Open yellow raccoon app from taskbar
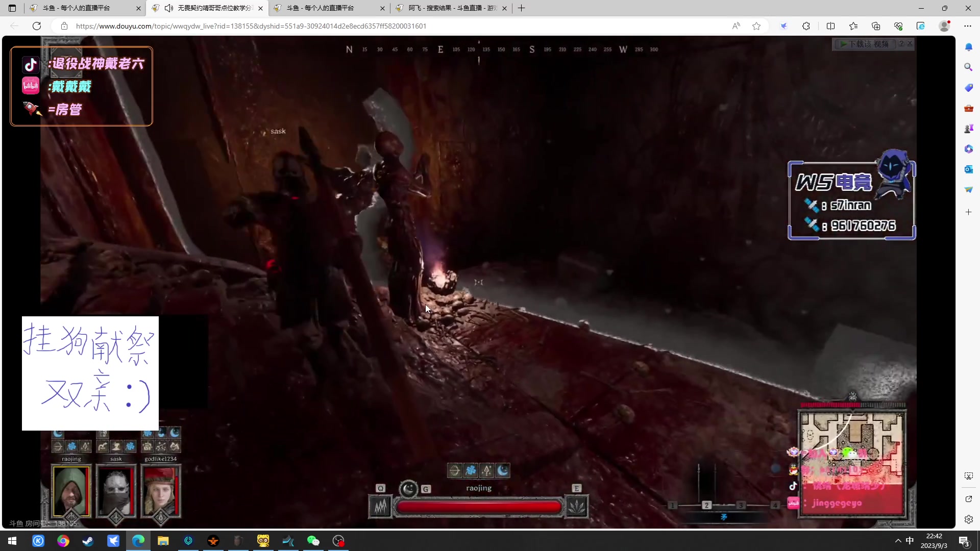This screenshot has height=551, width=980. pyautogui.click(x=263, y=541)
